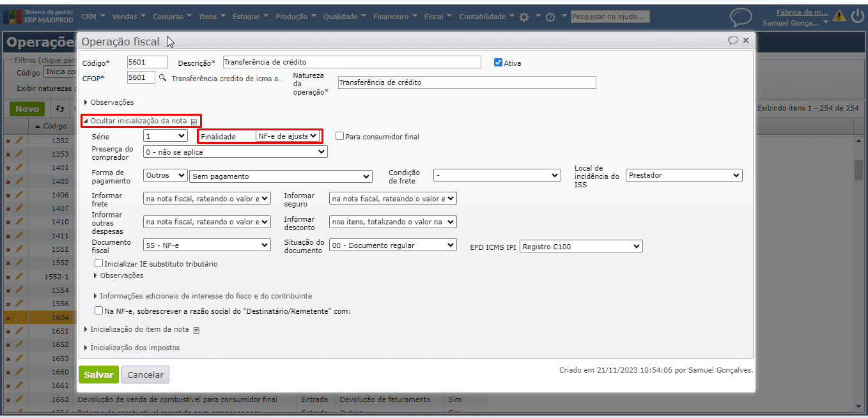This screenshot has width=868, height=418.
Task: Click the Salvar button
Action: pos(98,375)
